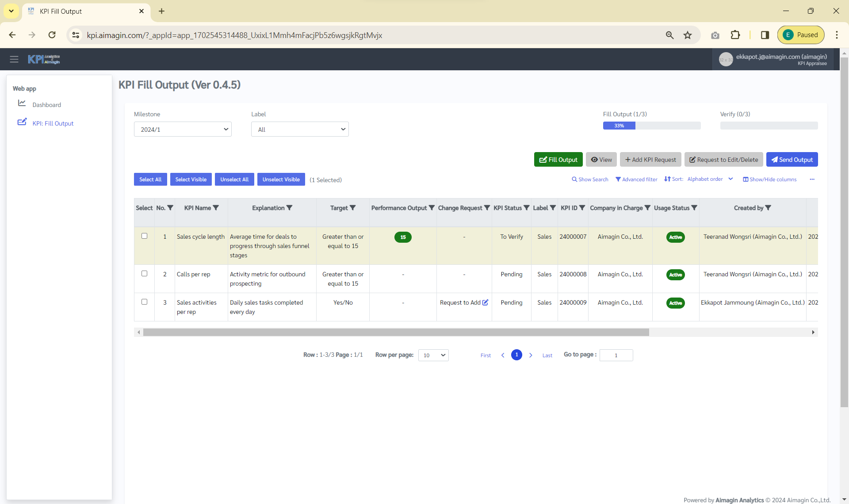Change the Row per page dropdown

433,355
